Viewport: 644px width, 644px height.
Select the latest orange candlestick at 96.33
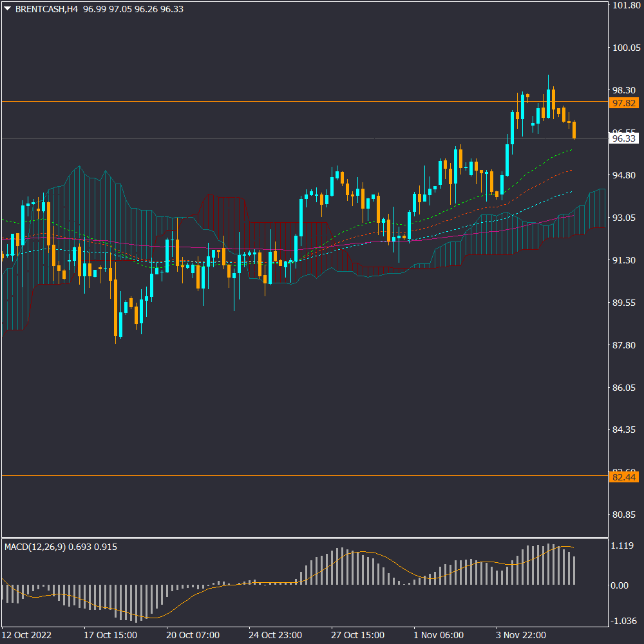[x=574, y=129]
